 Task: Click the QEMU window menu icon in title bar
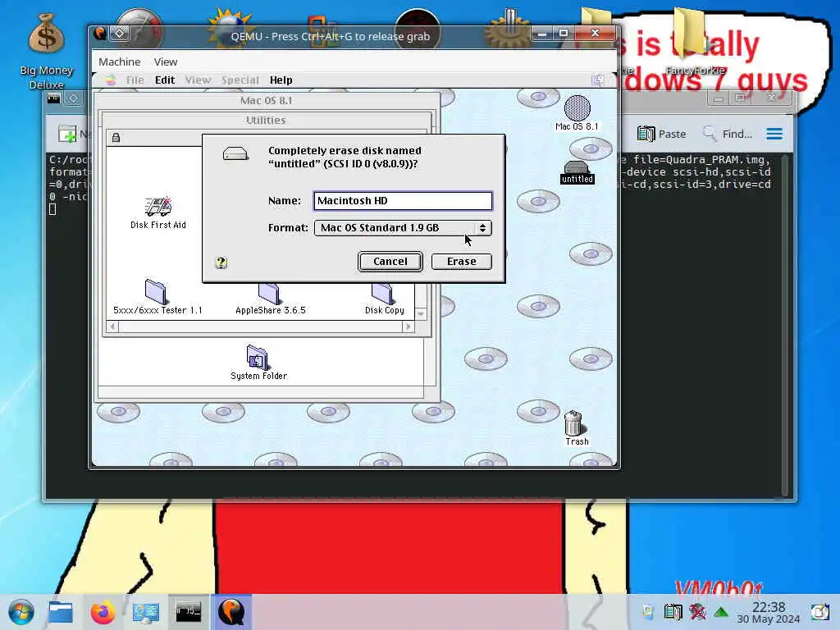tap(99, 34)
